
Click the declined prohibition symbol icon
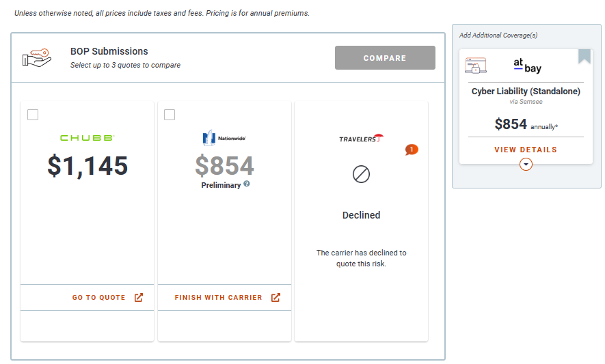pos(361,175)
